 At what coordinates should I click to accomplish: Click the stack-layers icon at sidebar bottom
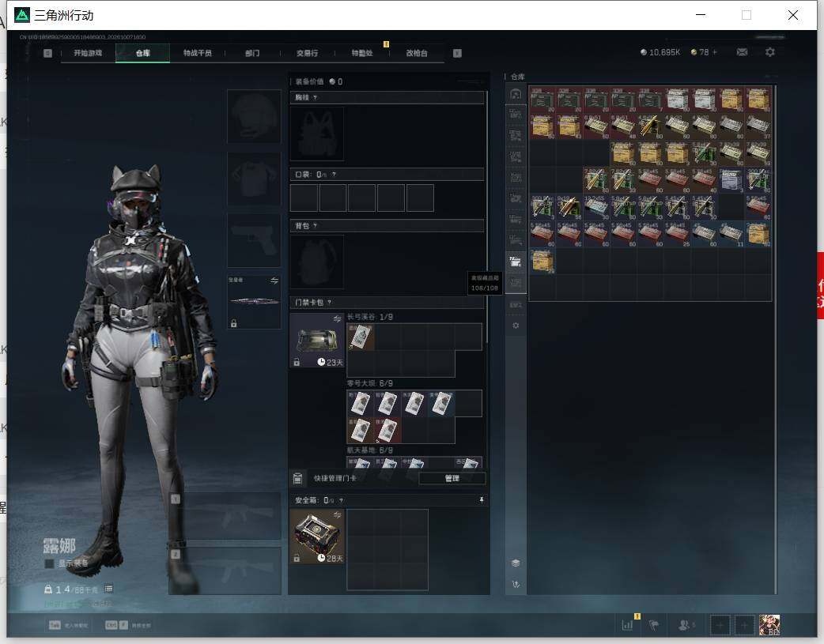(516, 563)
